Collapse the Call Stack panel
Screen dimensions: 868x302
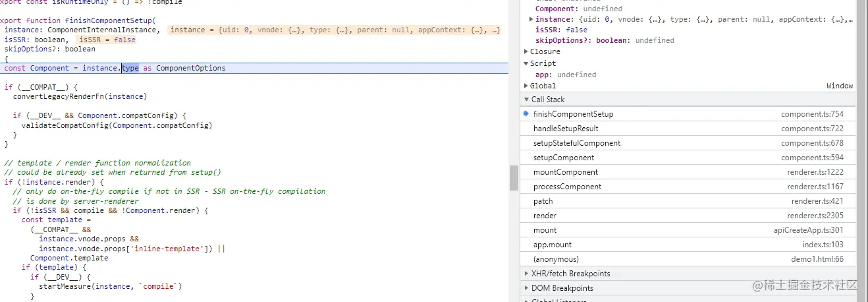click(x=526, y=100)
